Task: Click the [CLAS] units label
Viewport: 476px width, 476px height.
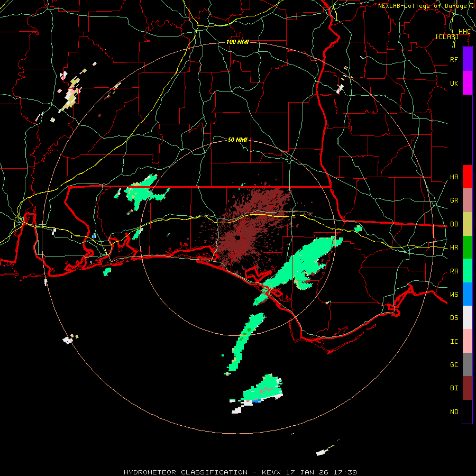Action: [x=447, y=36]
